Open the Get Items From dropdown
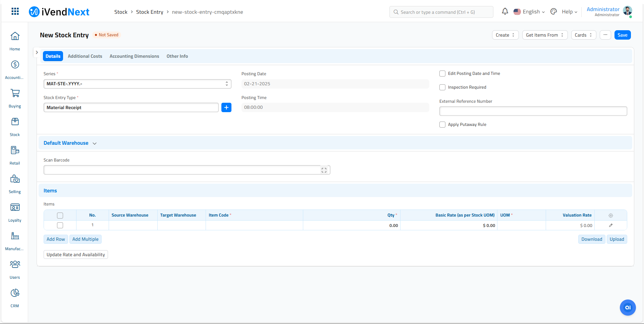Viewport: 644px width, 324px height. pyautogui.click(x=544, y=35)
